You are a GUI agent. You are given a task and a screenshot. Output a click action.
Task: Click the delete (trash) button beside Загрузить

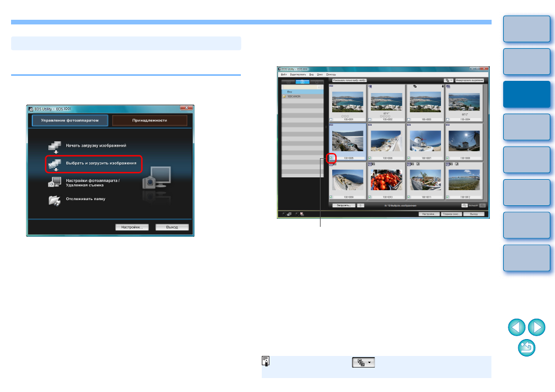tap(360, 205)
